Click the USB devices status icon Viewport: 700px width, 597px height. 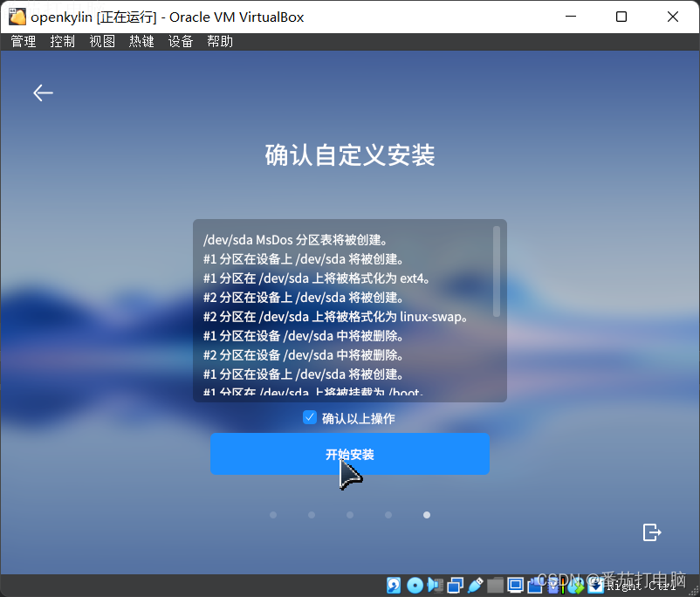[476, 586]
